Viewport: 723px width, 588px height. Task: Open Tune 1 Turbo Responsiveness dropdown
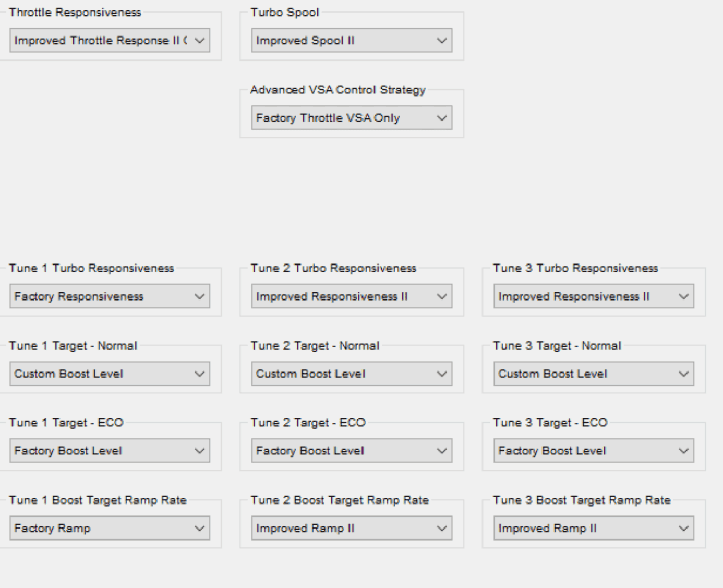click(x=110, y=296)
